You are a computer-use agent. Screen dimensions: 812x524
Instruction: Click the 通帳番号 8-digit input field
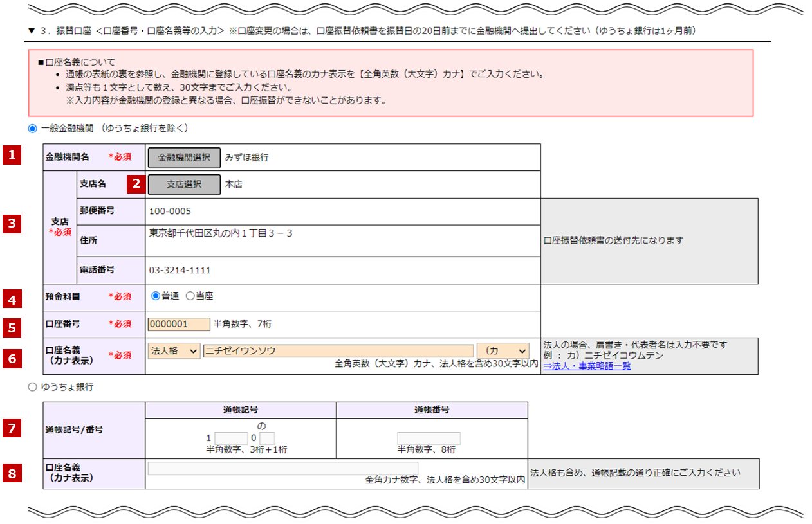[x=429, y=438]
